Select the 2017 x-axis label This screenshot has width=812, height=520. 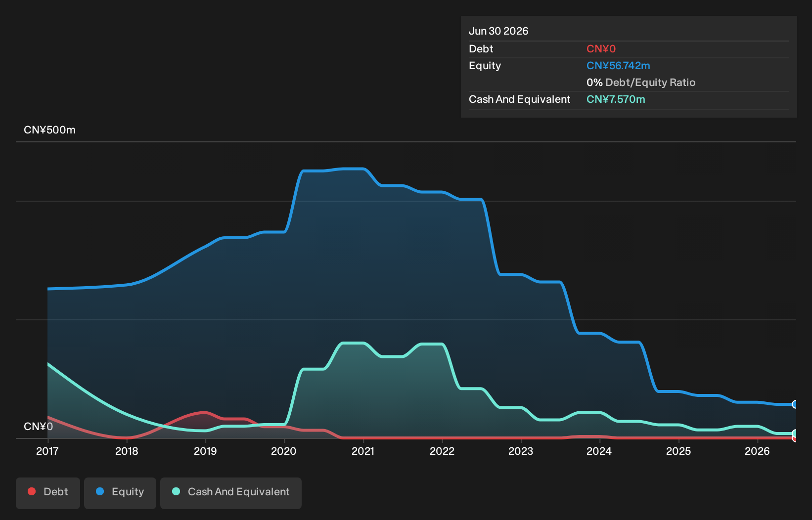pyautogui.click(x=47, y=451)
